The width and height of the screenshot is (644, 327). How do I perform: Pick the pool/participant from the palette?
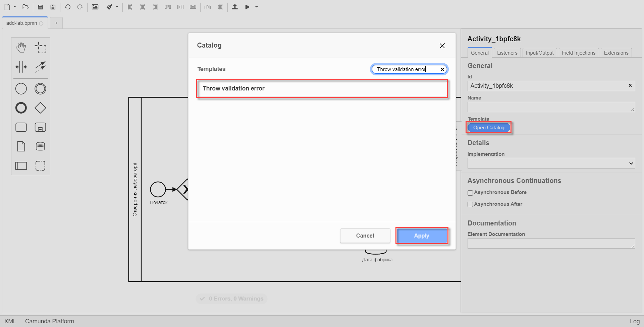21,166
